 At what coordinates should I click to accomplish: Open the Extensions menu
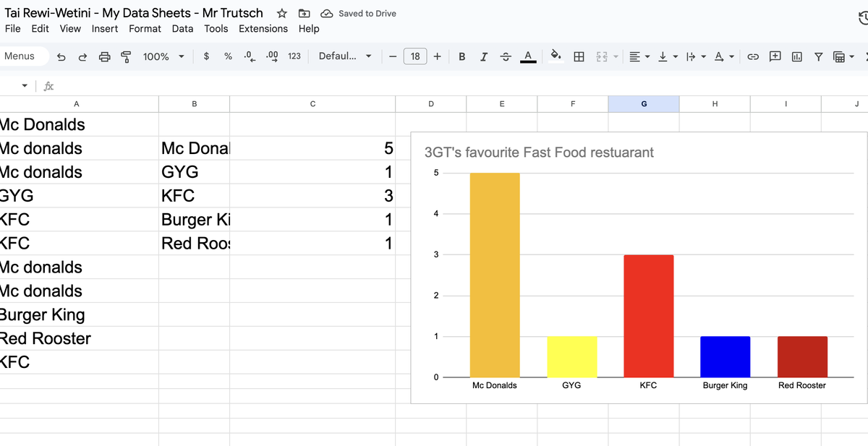point(263,29)
